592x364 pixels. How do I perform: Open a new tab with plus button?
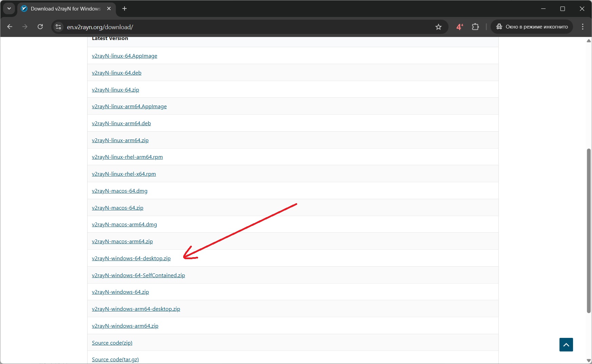point(125,9)
